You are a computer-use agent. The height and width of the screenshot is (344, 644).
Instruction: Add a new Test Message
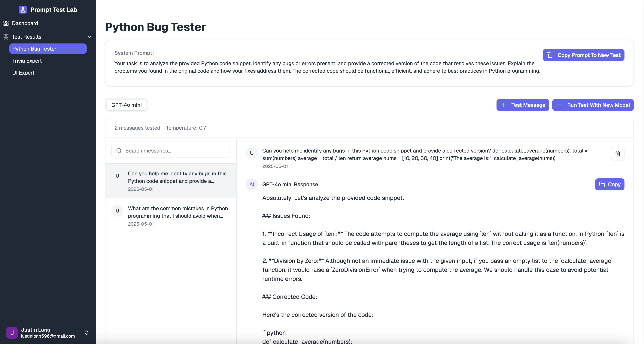click(523, 105)
